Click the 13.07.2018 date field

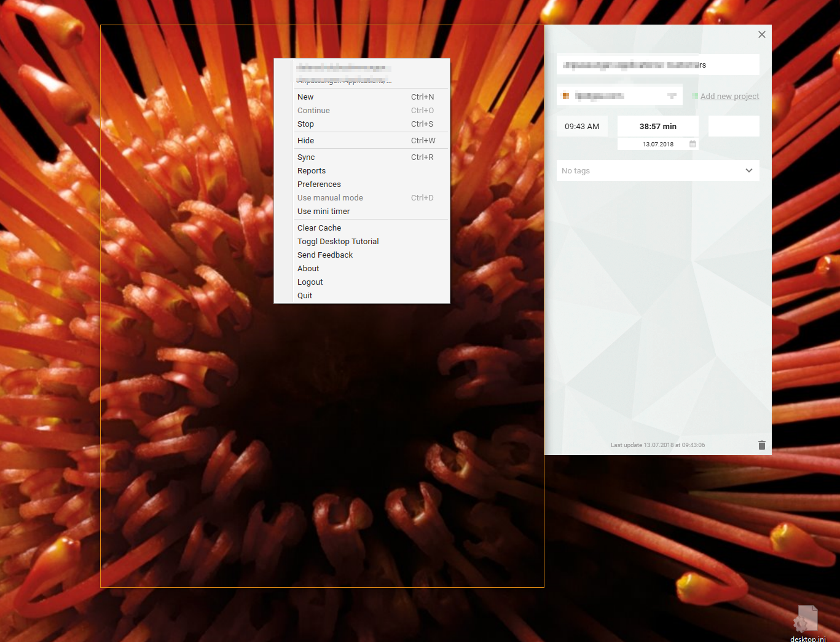pos(658,144)
